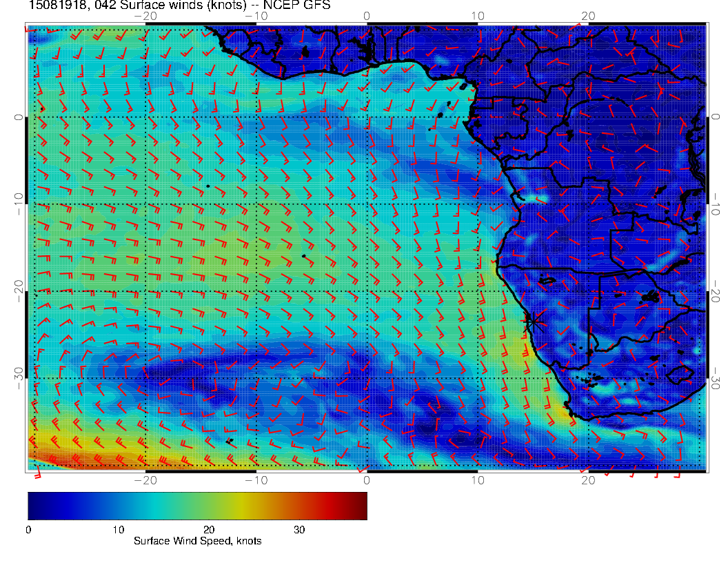The height and width of the screenshot is (563, 728).
Task: Click the Lesotho enclave outline in South Africa
Action: pyautogui.click(x=681, y=375)
